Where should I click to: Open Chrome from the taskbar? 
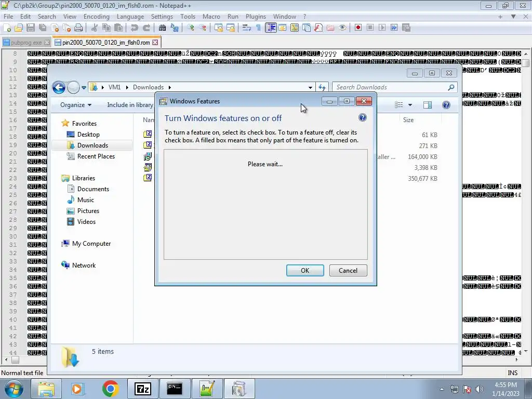tap(110, 389)
